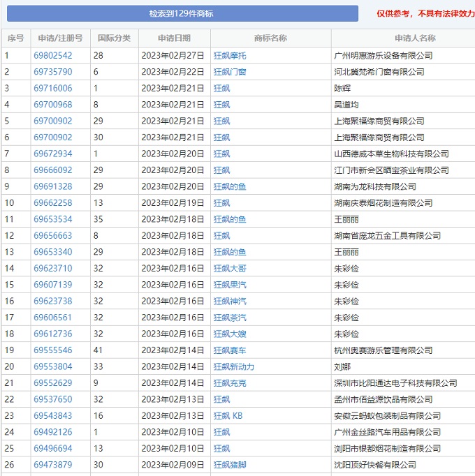Open registration number 69735790
Viewport: 475px width, 476px height.
(53, 72)
